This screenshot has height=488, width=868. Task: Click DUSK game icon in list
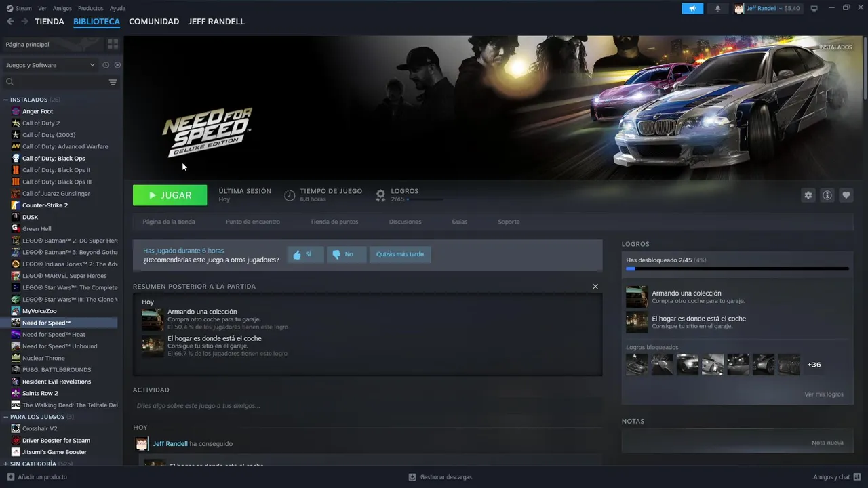click(x=16, y=217)
